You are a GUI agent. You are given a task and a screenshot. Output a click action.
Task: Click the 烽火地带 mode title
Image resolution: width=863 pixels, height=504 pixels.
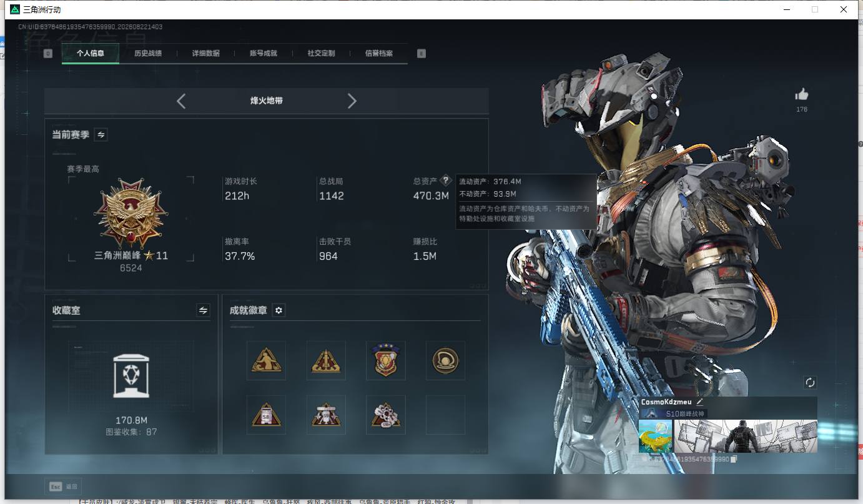pos(267,101)
